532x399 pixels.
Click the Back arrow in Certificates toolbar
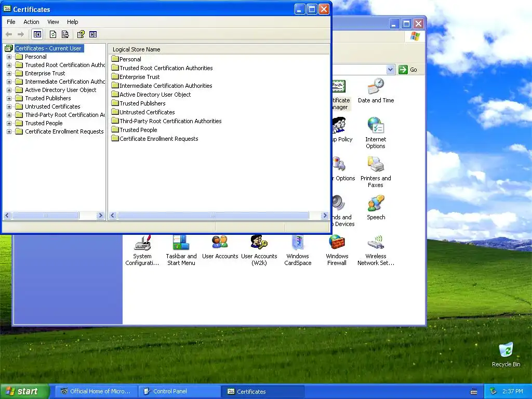pos(9,34)
